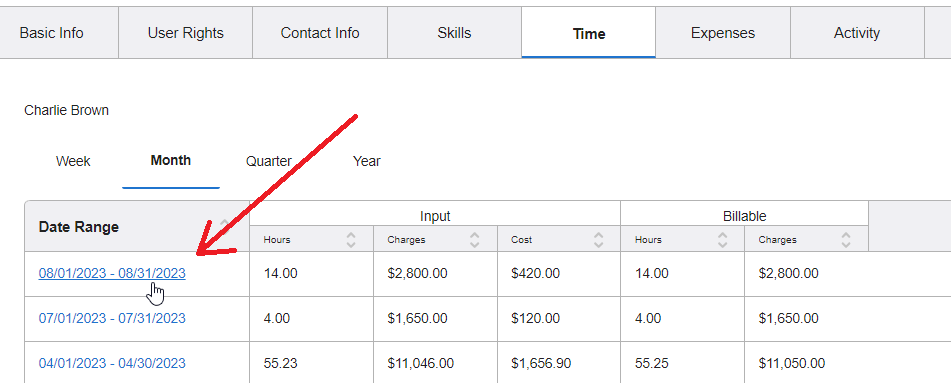Switch to the Activity tab

[857, 33]
